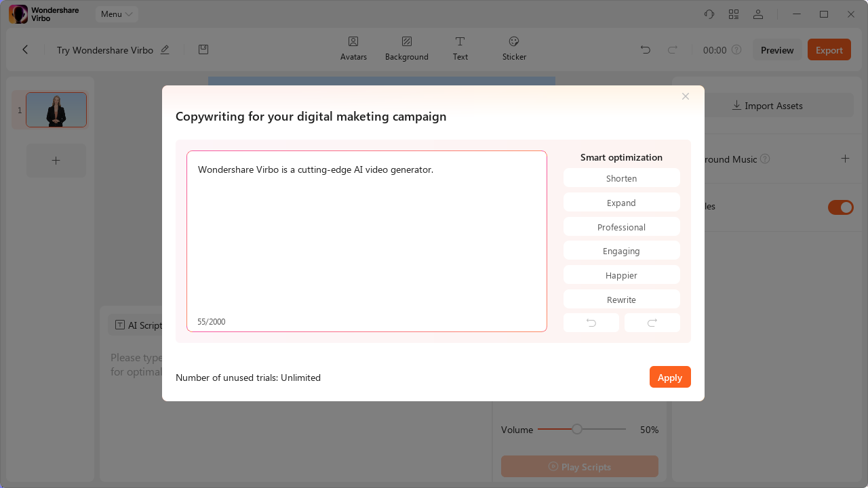Click inside the script text area

coord(367,241)
